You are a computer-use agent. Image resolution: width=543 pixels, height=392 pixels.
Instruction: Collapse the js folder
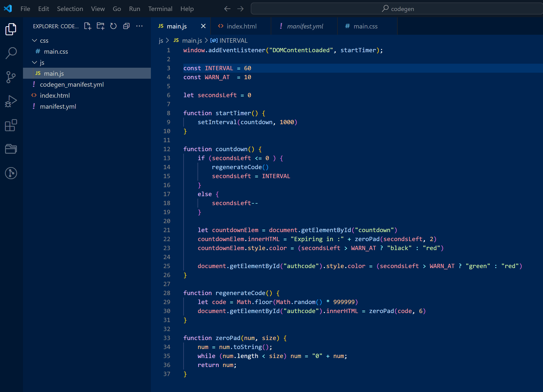click(x=34, y=62)
